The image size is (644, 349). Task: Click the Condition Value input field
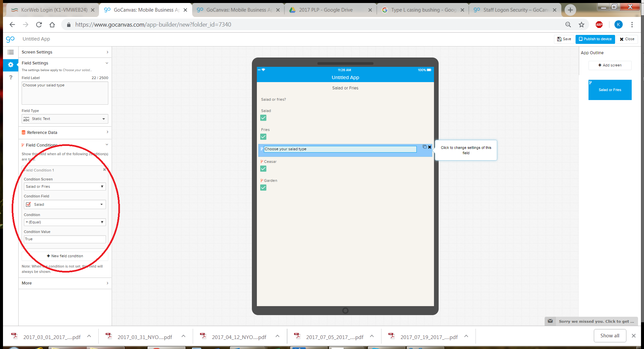point(65,239)
